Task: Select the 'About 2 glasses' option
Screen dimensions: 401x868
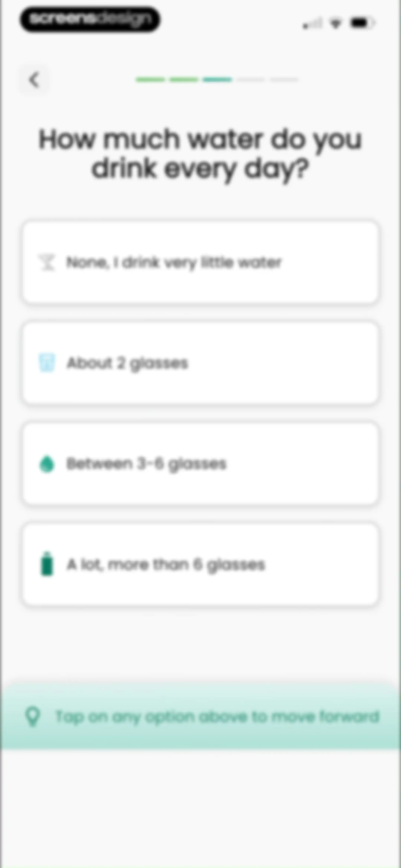Action: pos(200,363)
